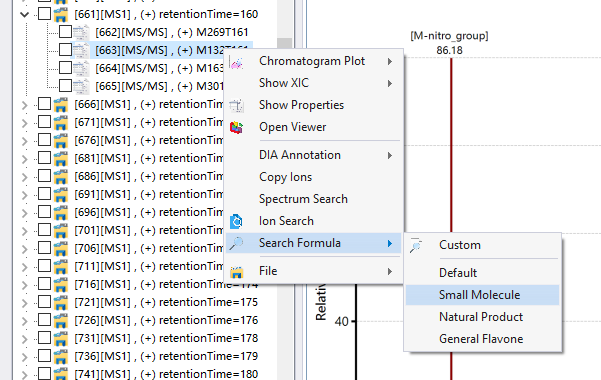Image resolution: width=601 pixels, height=380 pixels.
Task: Click the Open Viewer colorful icon
Action: pos(236,127)
